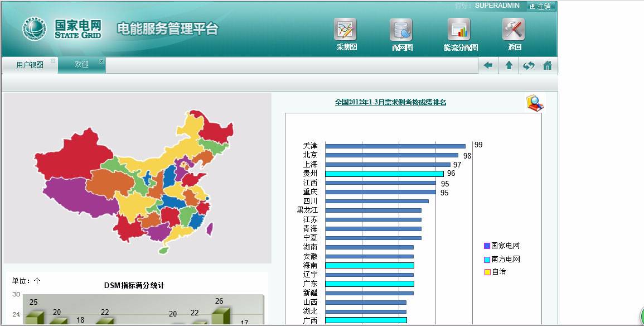
Task: Select the cyan 海南 bar in the chart
Action: coord(370,266)
